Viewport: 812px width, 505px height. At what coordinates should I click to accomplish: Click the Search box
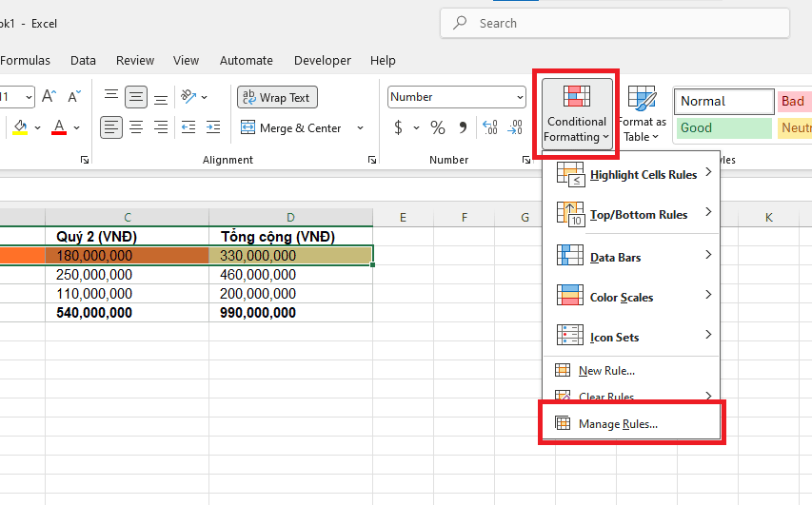click(x=615, y=23)
